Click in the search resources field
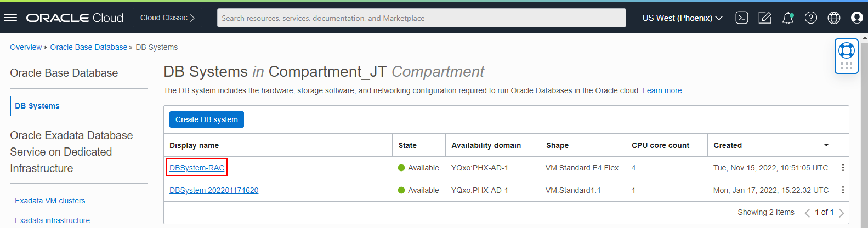 (421, 18)
